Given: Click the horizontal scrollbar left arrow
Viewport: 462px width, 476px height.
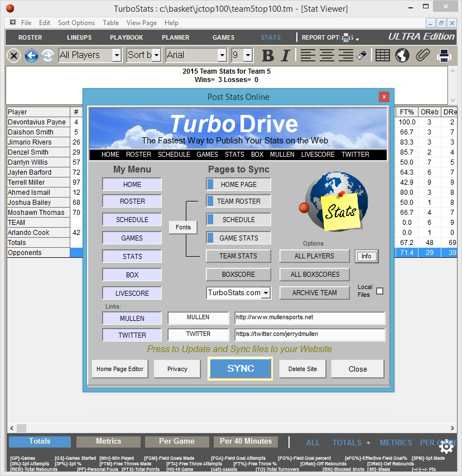Looking at the screenshot, I should click(12, 429).
